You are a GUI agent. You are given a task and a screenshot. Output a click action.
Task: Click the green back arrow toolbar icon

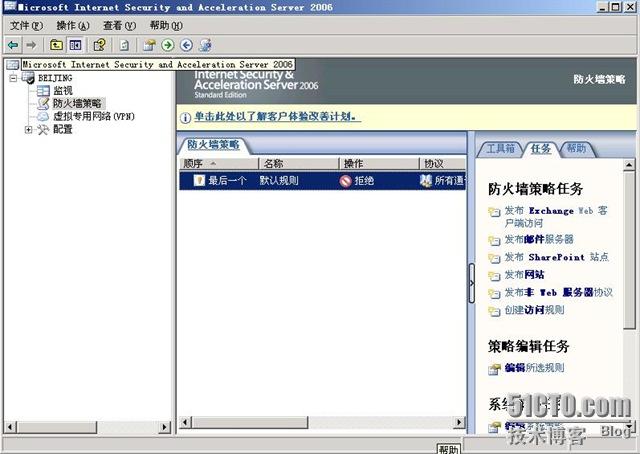pyautogui.click(x=13, y=45)
